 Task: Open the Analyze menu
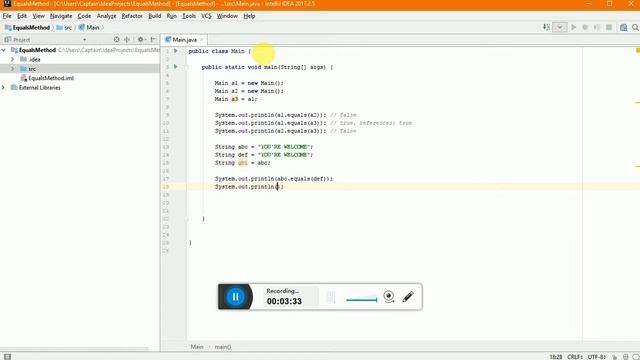pos(107,16)
